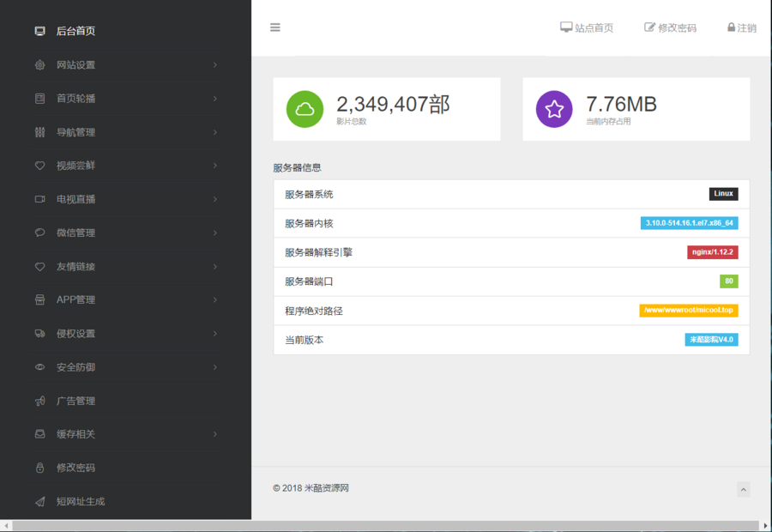This screenshot has height=532, width=772.
Task: Go to 站点首页 in top bar
Action: click(x=587, y=27)
